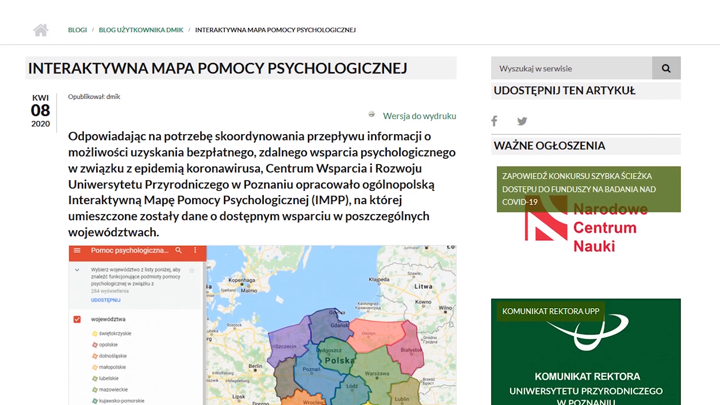The height and width of the screenshot is (405, 720).
Task: Collapse the map description chevron
Action: [x=77, y=270]
